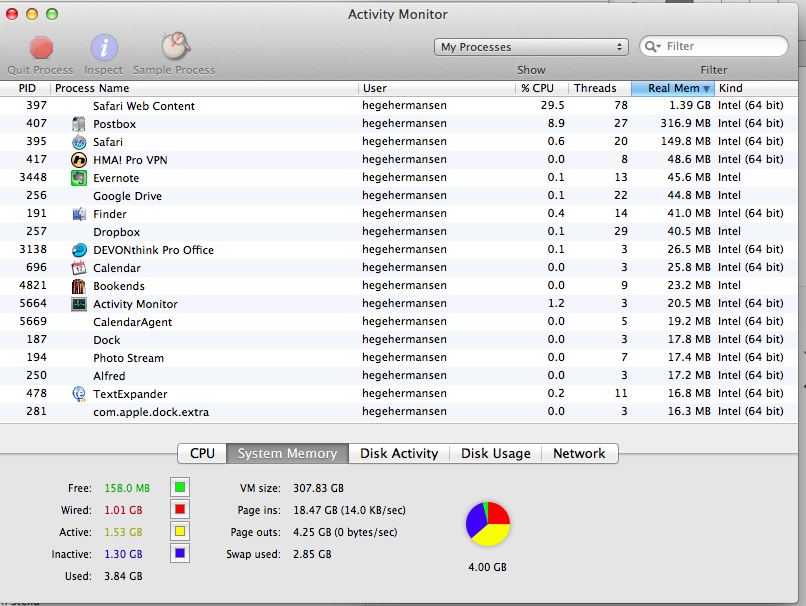Open the My Processes dropdown
The width and height of the screenshot is (806, 606).
point(531,47)
